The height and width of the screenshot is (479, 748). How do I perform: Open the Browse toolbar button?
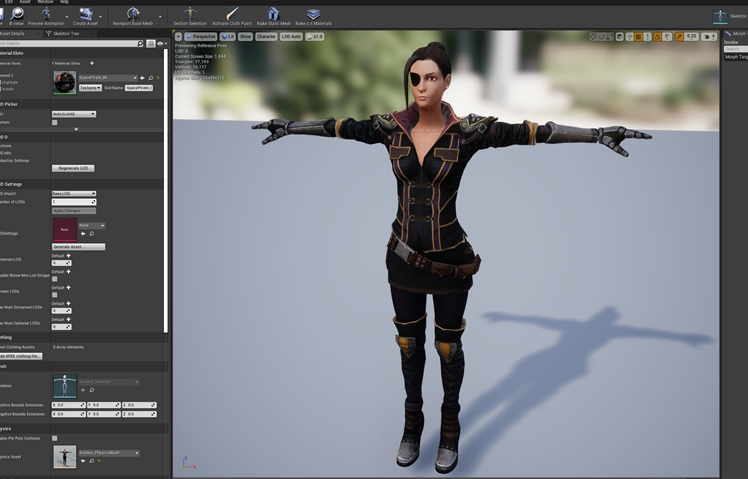pyautogui.click(x=16, y=15)
